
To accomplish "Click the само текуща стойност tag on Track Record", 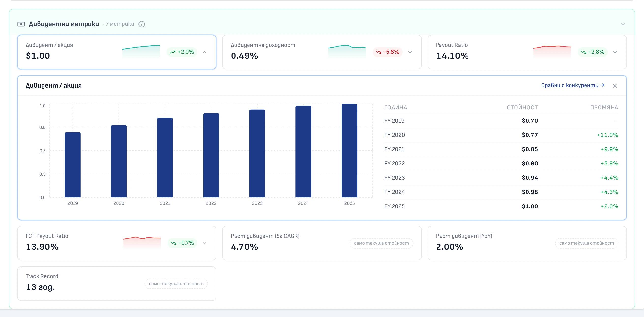I will [176, 284].
